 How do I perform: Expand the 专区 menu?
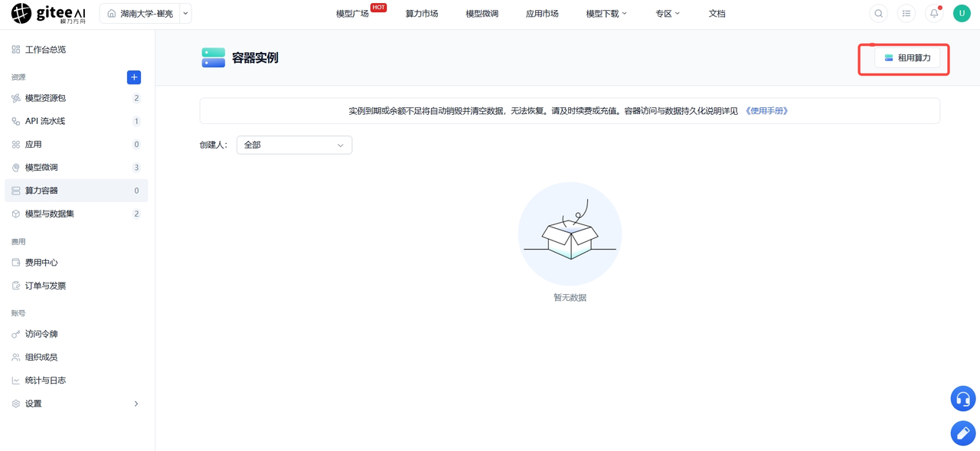668,14
